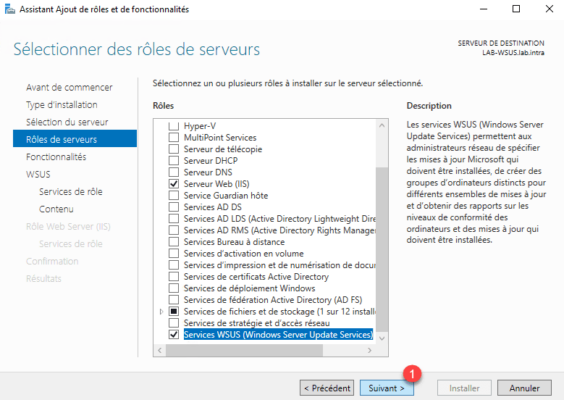
Task: Tick Services de déploiement Windows checkbox
Action: pyautogui.click(x=174, y=288)
